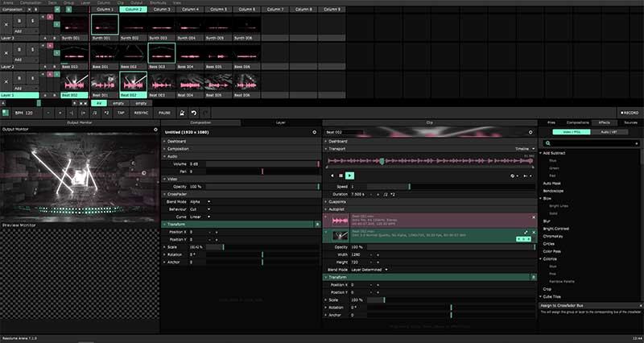Clear Layer 3 using its X button
Screen dimensions: 644x343
(6, 23)
